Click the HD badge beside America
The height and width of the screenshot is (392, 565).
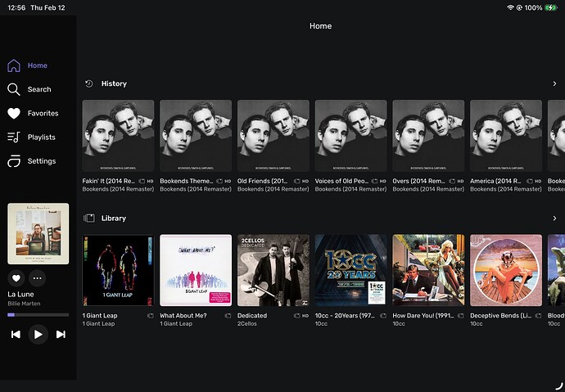coord(538,181)
